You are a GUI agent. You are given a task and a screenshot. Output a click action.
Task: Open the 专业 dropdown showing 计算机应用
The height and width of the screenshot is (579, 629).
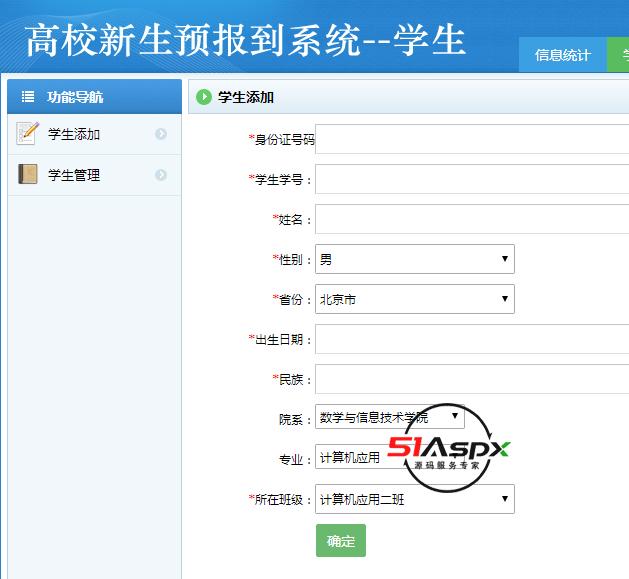pos(390,457)
